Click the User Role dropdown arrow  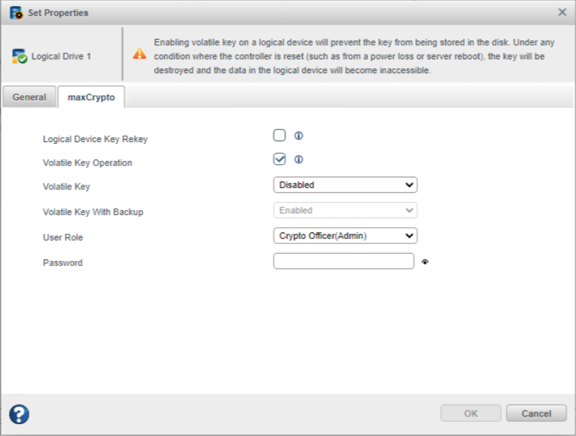pos(409,236)
